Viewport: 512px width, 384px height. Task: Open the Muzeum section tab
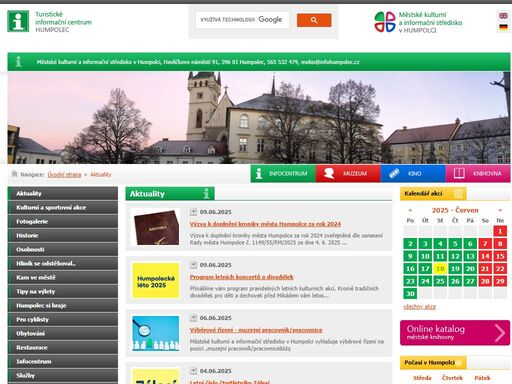click(x=348, y=173)
